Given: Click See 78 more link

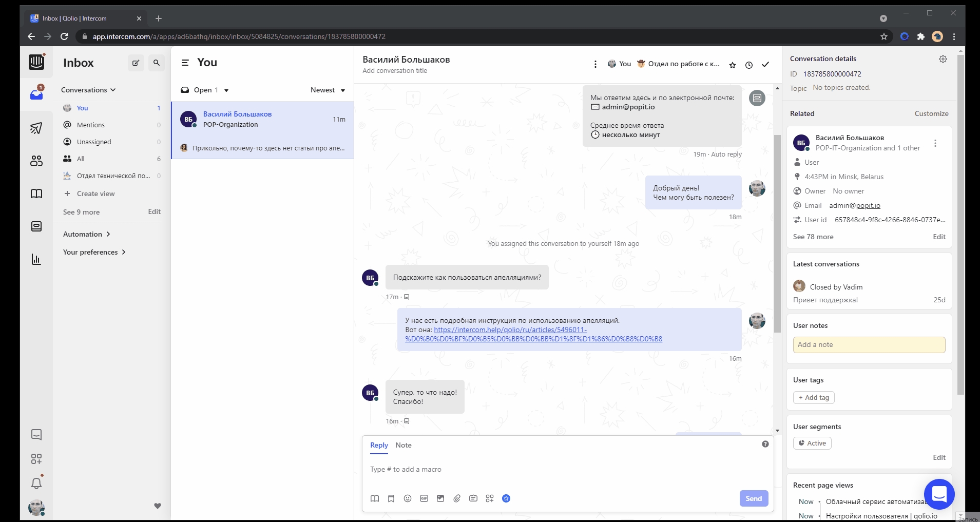Looking at the screenshot, I should click(813, 237).
